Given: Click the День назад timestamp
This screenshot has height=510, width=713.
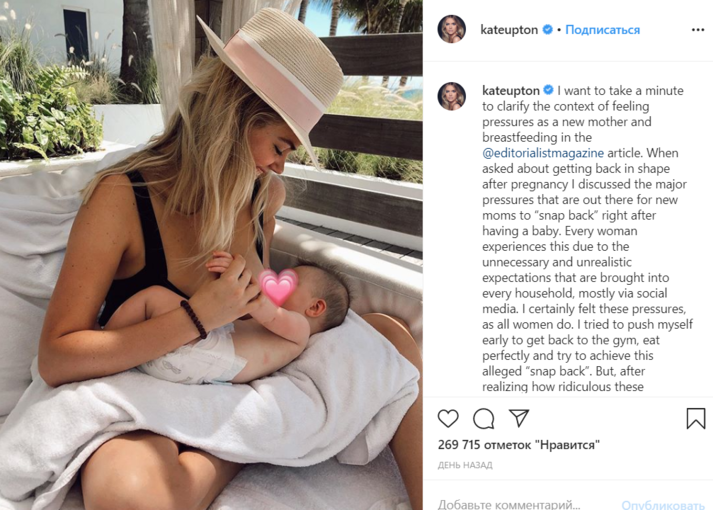Looking at the screenshot, I should click(465, 465).
